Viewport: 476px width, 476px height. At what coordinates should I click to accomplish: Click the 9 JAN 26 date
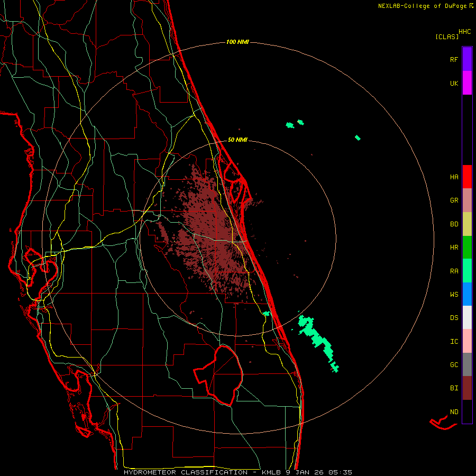coord(305,472)
